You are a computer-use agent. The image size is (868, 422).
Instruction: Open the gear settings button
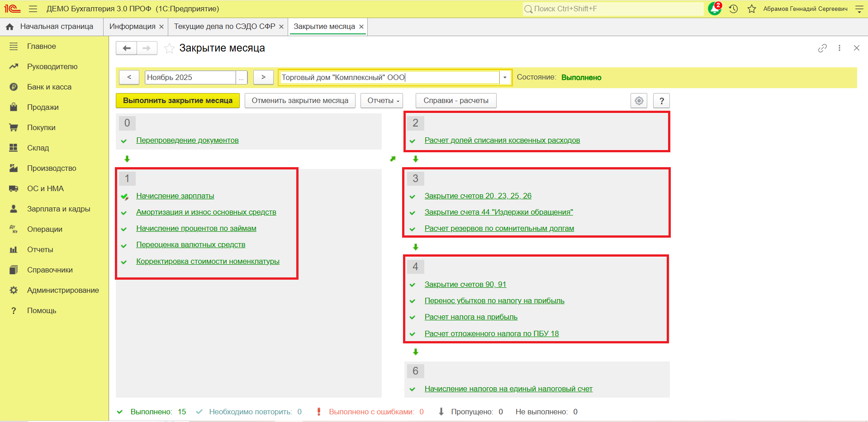tap(639, 101)
